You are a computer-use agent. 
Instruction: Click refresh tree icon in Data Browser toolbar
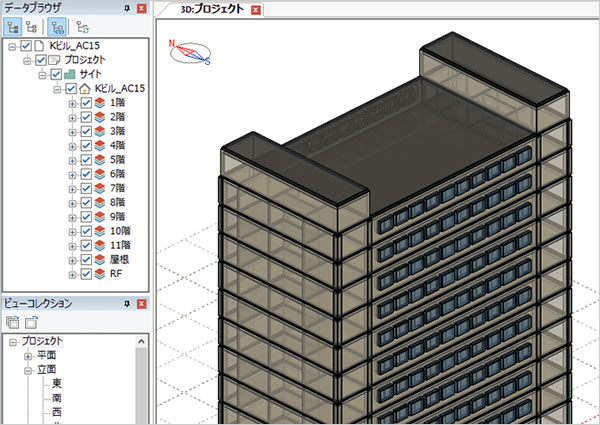[x=82, y=27]
